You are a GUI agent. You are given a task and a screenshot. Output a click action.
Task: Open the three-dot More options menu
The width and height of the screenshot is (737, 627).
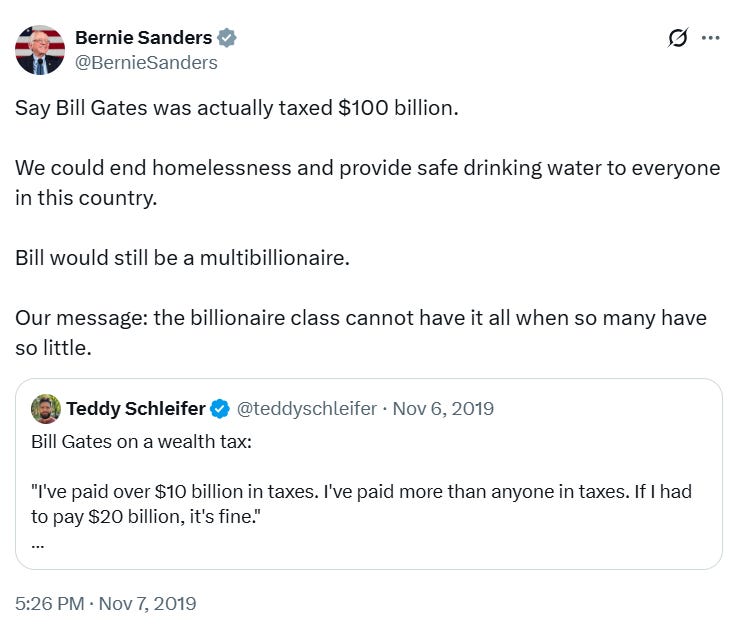pos(711,38)
